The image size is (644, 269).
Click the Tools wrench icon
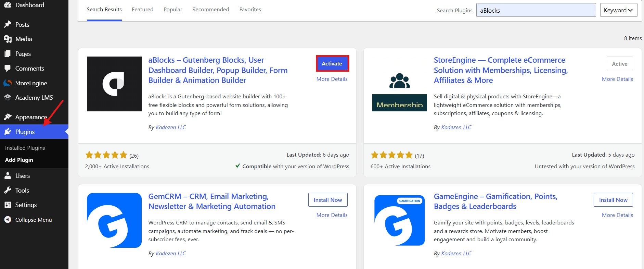click(x=8, y=190)
